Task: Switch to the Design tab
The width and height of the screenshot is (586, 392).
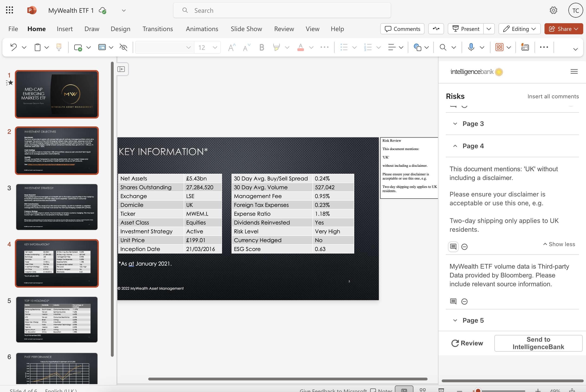Action: tap(120, 29)
